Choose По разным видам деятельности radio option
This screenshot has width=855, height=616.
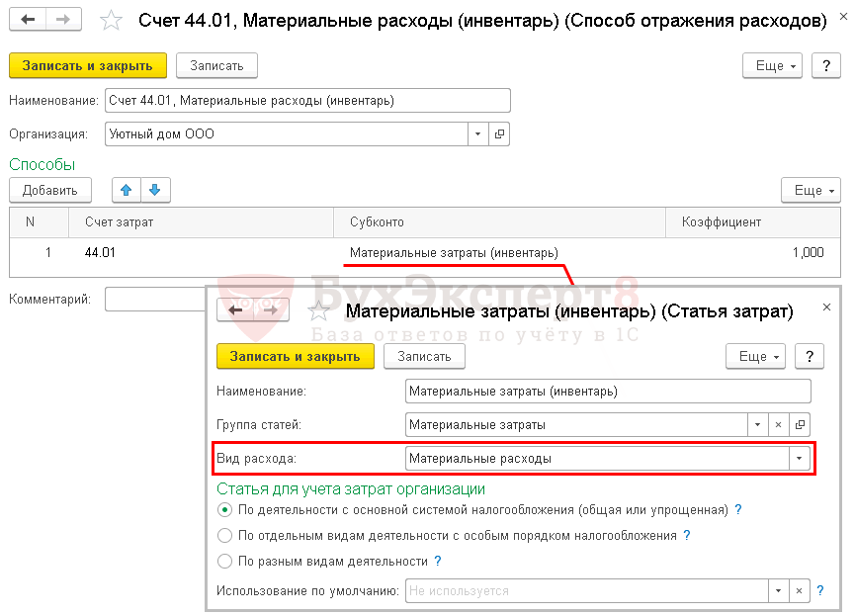(x=225, y=562)
